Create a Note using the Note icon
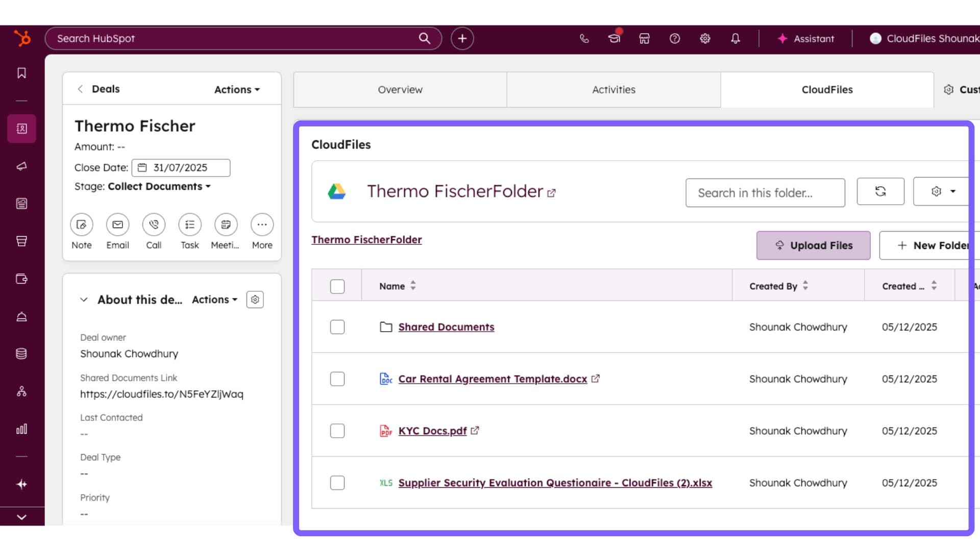Screen dimensions: 980x551 [x=82, y=224]
